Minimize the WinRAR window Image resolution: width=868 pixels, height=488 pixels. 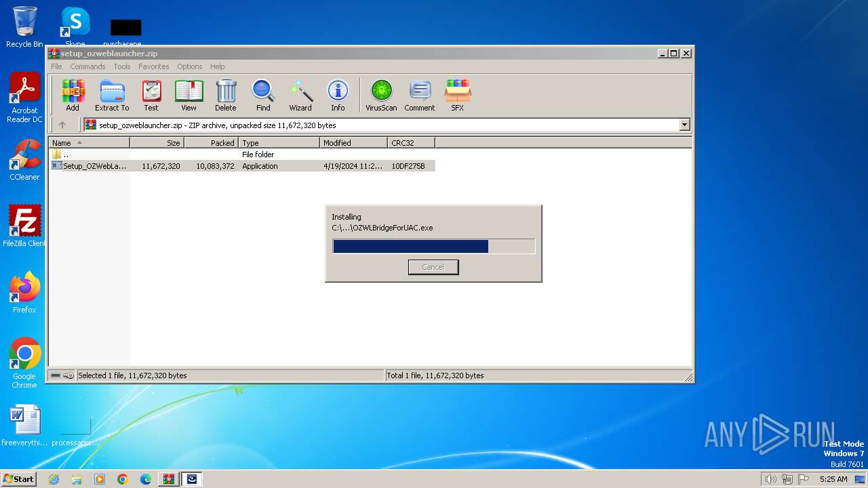click(663, 53)
